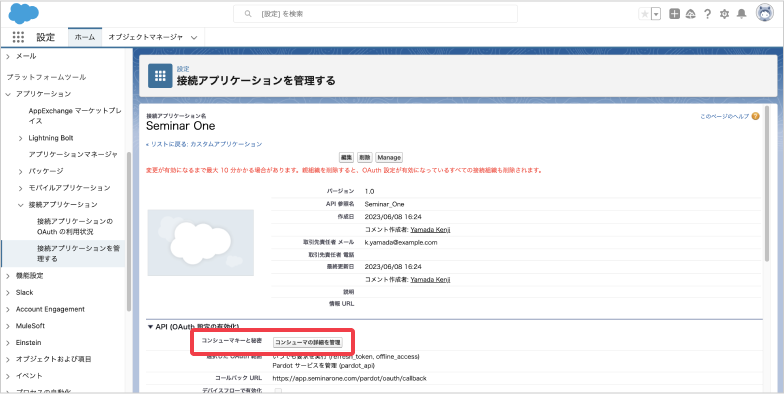Click the Seminar One app name heading

click(180, 126)
